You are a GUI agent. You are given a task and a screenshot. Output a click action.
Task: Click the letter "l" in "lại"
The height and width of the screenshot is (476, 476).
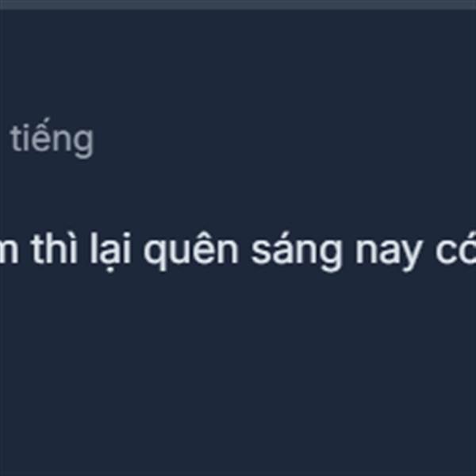coord(94,248)
